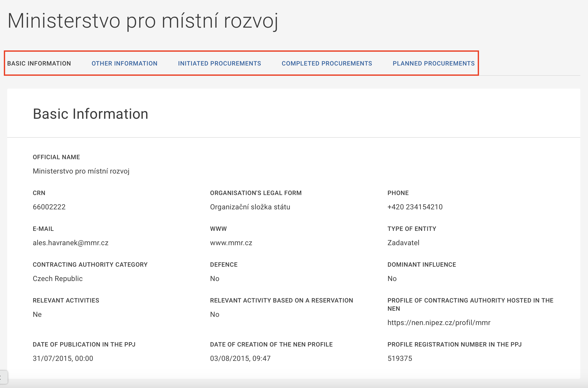Click the page title Ministerstvo pro místní rozvoj
The image size is (588, 388).
tap(143, 21)
